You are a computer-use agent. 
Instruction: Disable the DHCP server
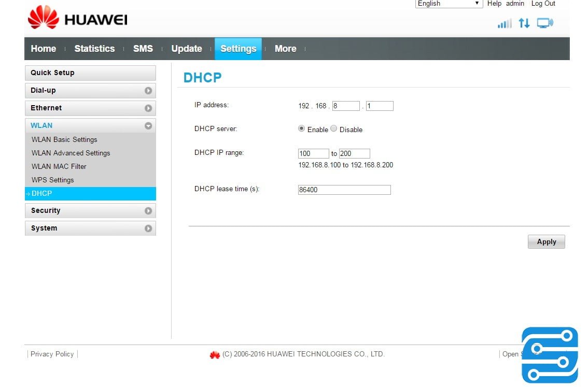click(x=334, y=128)
